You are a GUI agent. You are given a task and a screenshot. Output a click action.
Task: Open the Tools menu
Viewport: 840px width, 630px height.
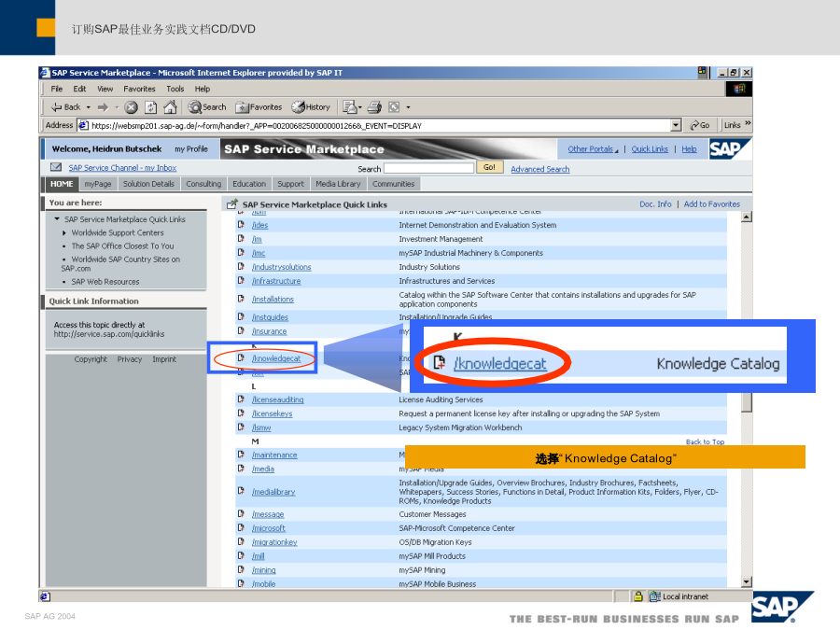(175, 89)
